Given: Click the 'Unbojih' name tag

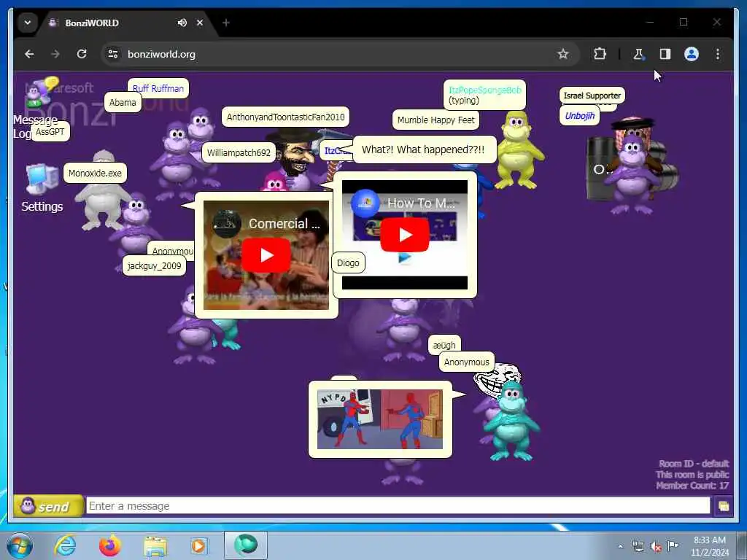Looking at the screenshot, I should [580, 116].
